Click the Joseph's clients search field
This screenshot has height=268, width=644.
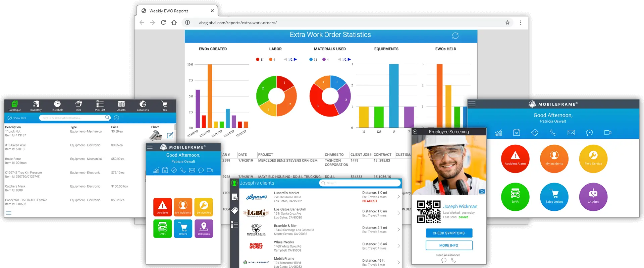coord(360,183)
